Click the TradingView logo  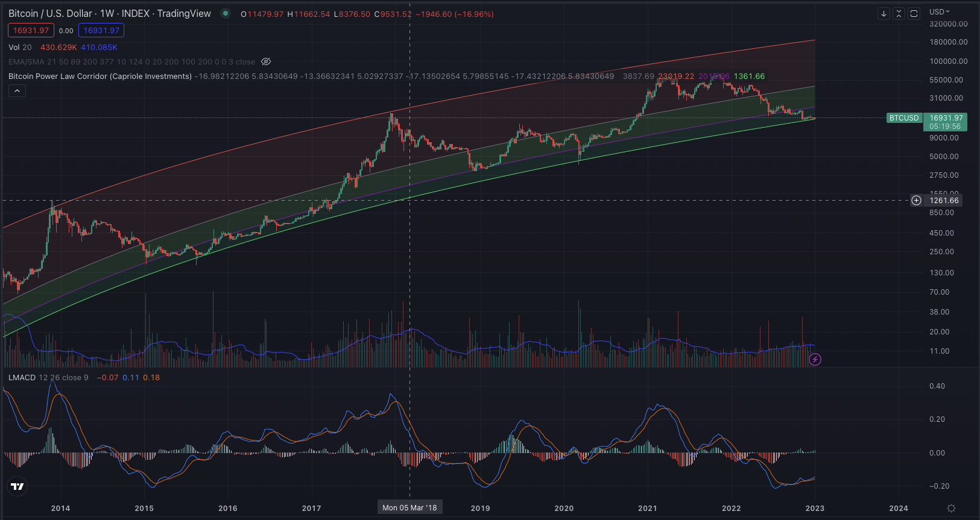[17, 486]
